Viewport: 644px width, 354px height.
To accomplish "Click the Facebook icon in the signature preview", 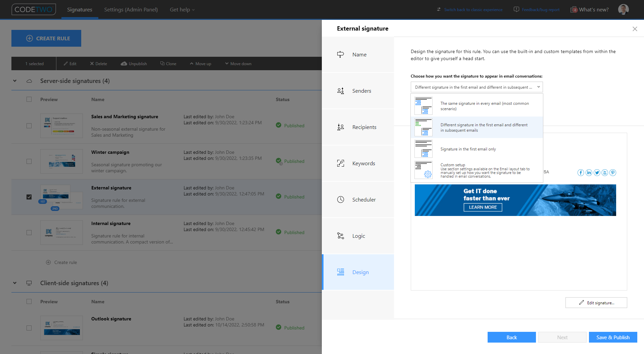I will coord(581,173).
